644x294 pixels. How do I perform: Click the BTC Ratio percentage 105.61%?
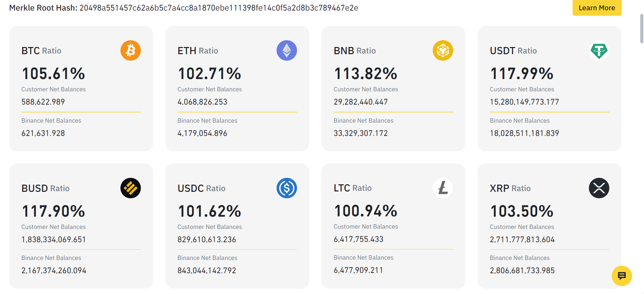(53, 73)
